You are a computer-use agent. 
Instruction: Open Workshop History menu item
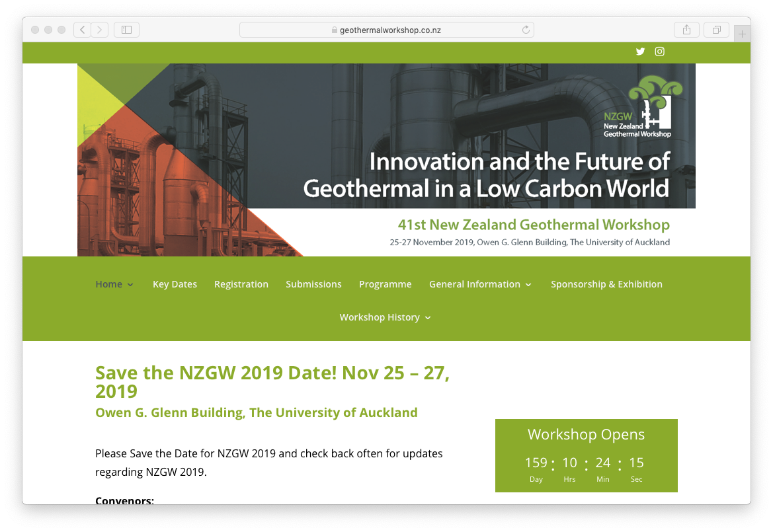[380, 317]
